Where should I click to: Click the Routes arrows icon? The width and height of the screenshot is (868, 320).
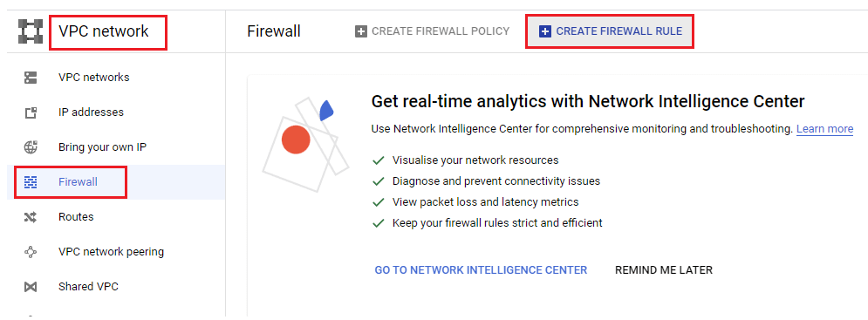[31, 217]
